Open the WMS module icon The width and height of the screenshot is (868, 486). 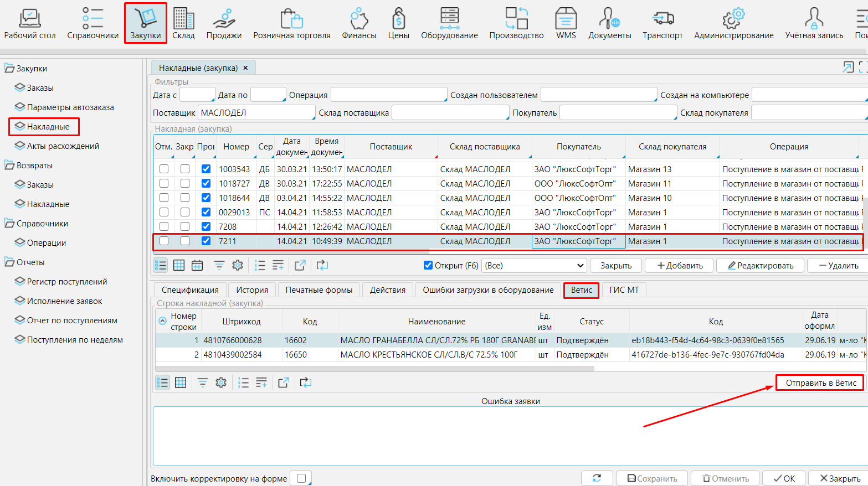point(566,19)
